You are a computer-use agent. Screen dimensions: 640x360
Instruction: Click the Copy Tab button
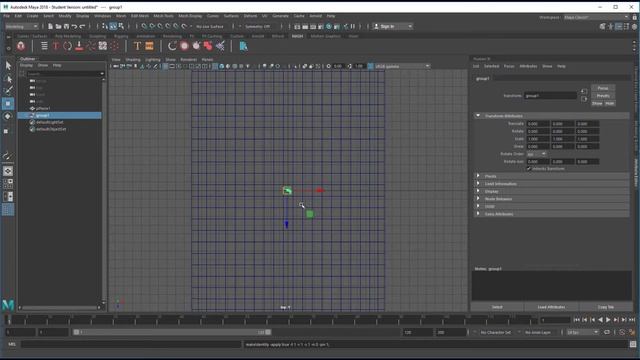click(606, 307)
